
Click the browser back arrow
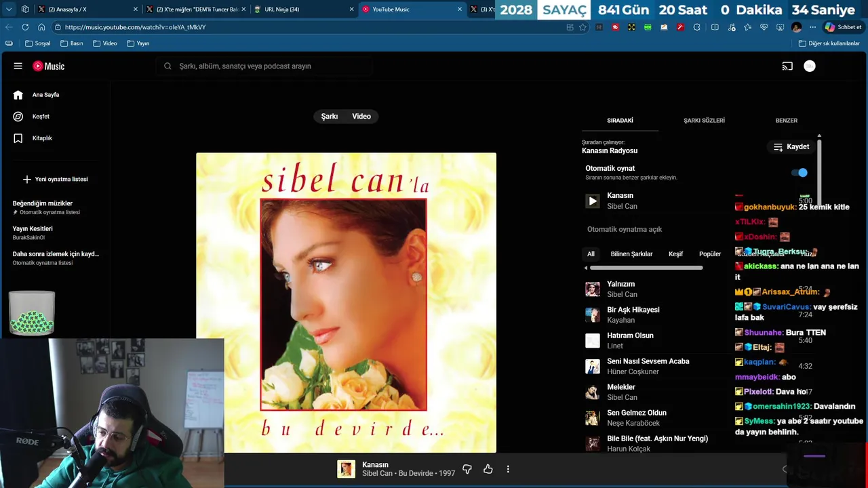coord(9,27)
